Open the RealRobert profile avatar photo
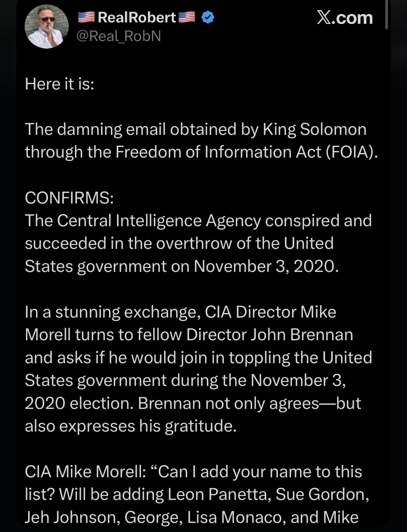Viewport: 407px width, 532px height. click(47, 27)
